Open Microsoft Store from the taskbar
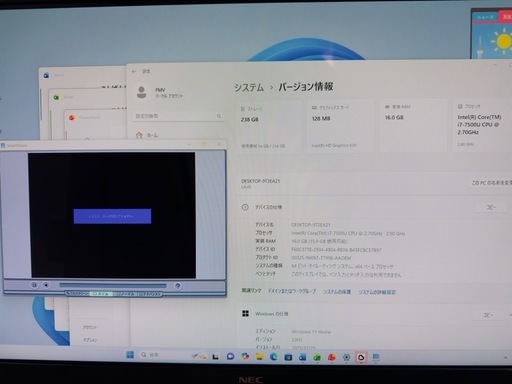This screenshot has width=512, height=384. pos(288,357)
